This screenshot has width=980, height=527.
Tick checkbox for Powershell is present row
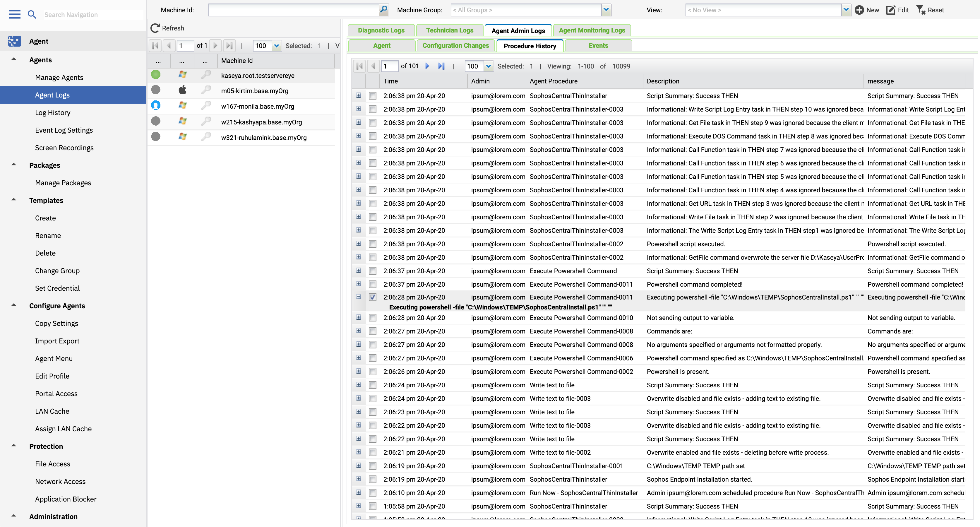(372, 372)
